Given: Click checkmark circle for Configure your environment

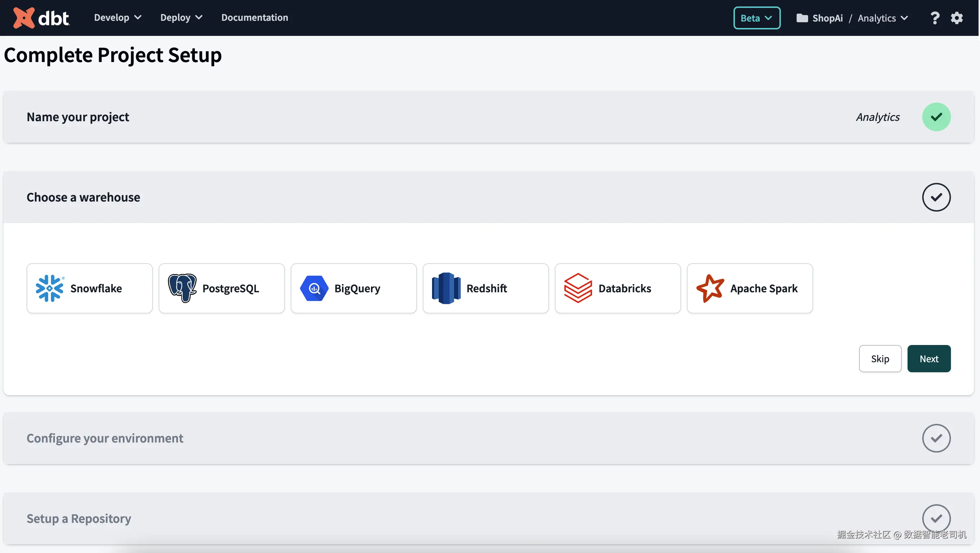Looking at the screenshot, I should click(x=936, y=438).
